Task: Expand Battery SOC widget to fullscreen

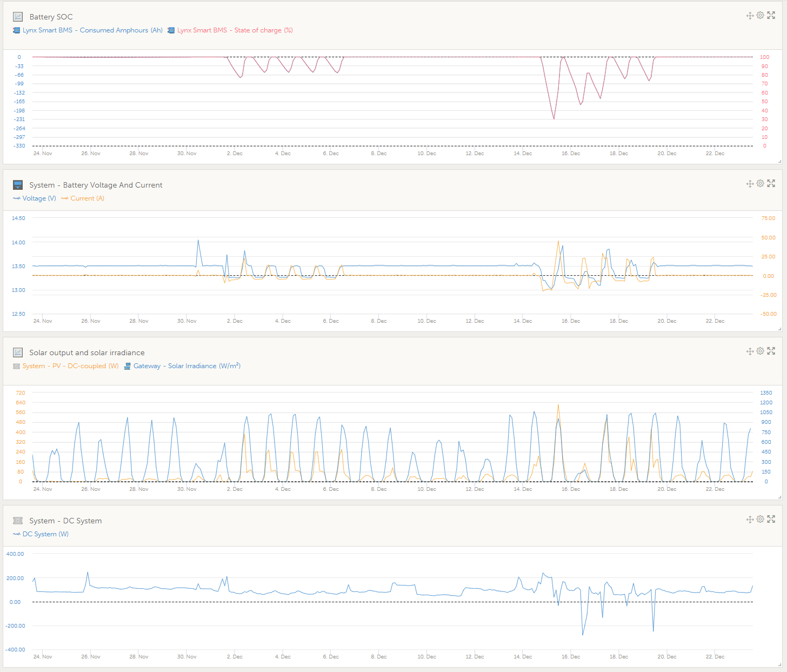Action: [771, 15]
